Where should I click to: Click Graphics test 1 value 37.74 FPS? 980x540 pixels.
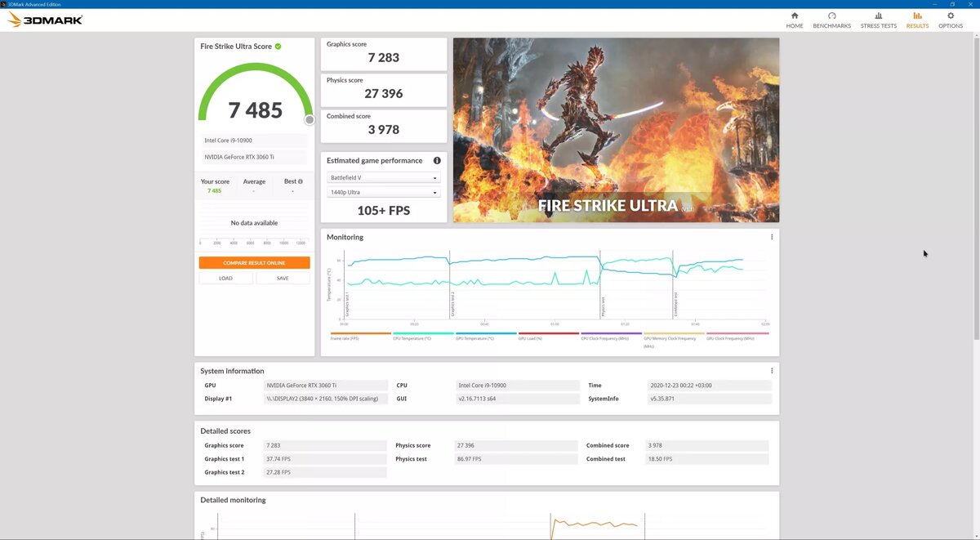pyautogui.click(x=325, y=459)
